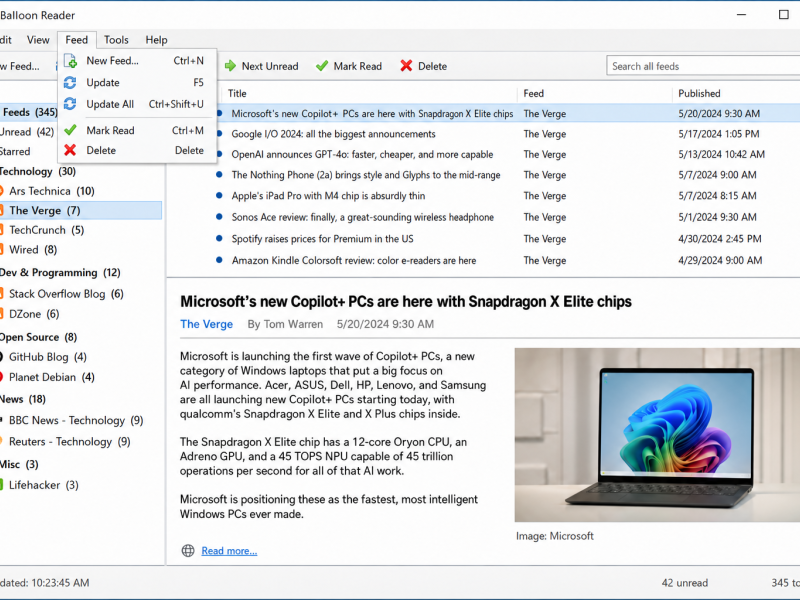The width and height of the screenshot is (800, 600).
Task: Open the View menu
Action: 38,40
